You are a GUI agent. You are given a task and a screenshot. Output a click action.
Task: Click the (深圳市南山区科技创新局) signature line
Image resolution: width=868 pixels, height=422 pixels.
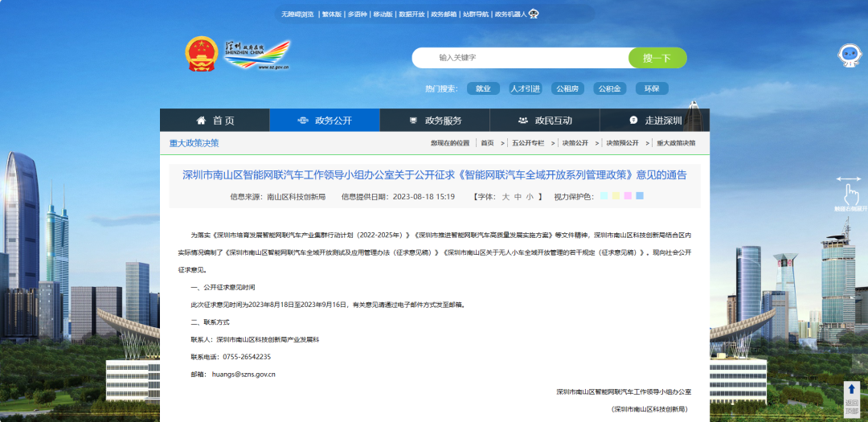tap(651, 409)
